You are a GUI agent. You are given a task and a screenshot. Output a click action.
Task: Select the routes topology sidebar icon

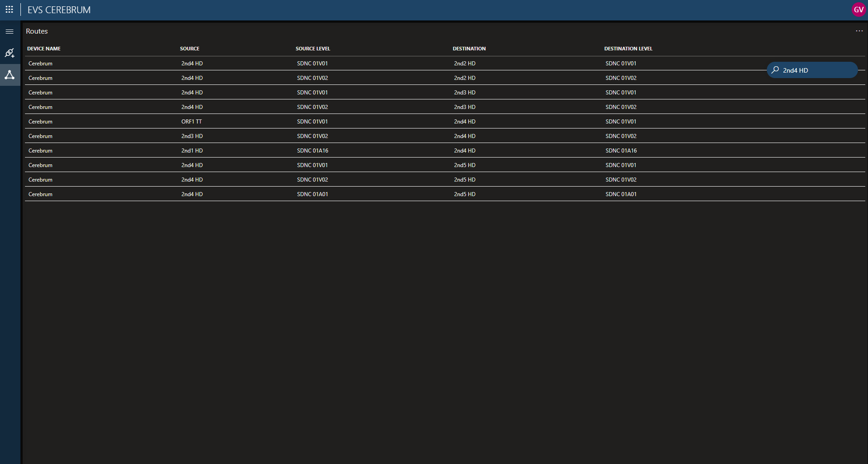coord(10,75)
